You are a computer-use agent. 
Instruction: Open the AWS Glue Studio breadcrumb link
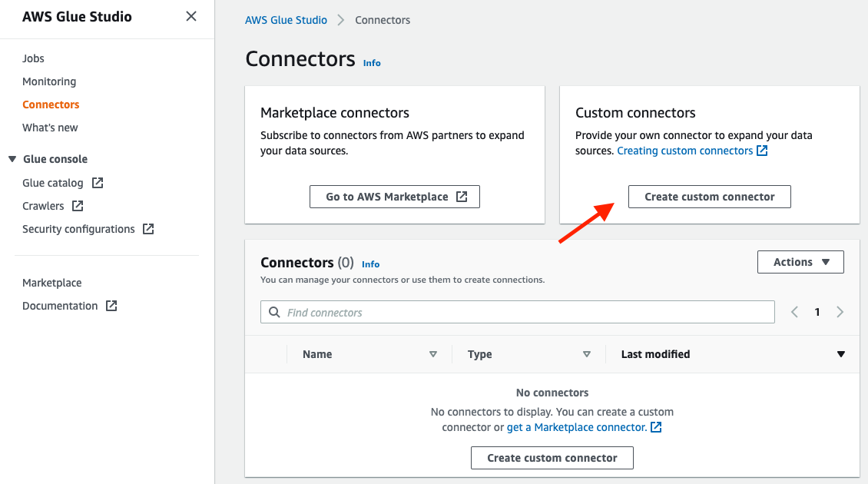coord(286,19)
